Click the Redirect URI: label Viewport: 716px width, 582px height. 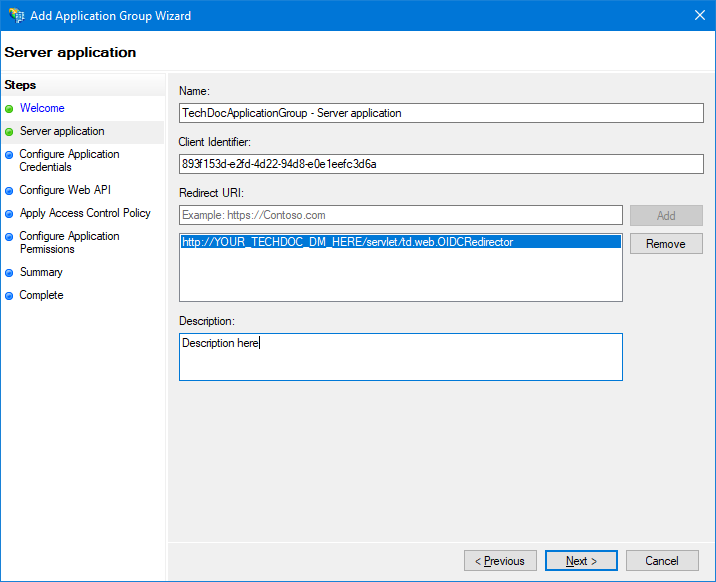pyautogui.click(x=211, y=193)
